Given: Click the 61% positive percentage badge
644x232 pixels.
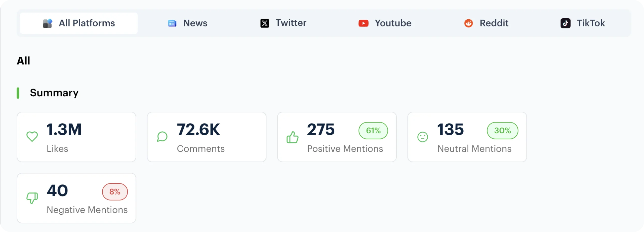Looking at the screenshot, I should [x=373, y=131].
